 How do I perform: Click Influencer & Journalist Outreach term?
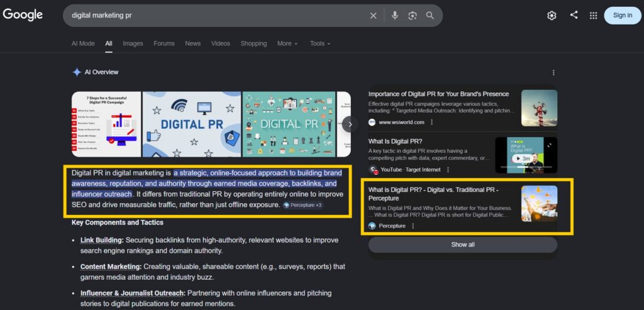coord(133,293)
